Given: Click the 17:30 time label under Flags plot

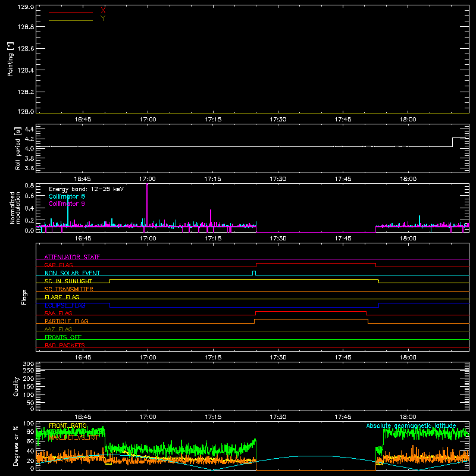Looking at the screenshot, I should (x=278, y=358).
